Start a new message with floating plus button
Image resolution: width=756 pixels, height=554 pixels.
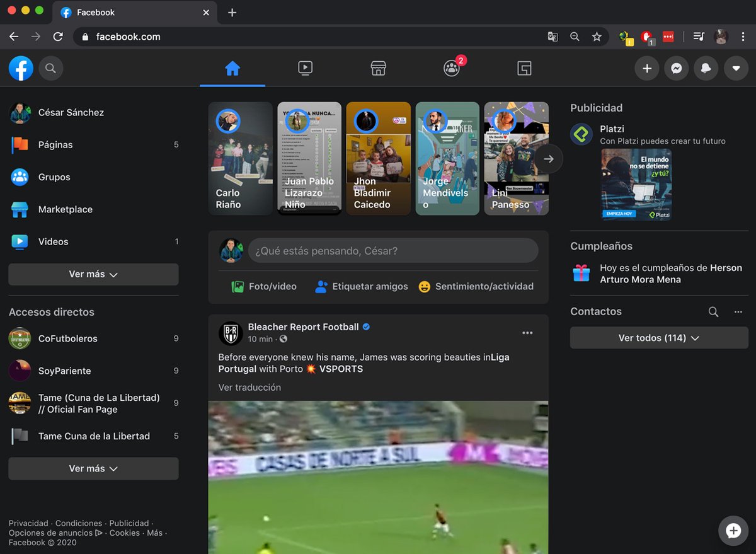pyautogui.click(x=733, y=531)
